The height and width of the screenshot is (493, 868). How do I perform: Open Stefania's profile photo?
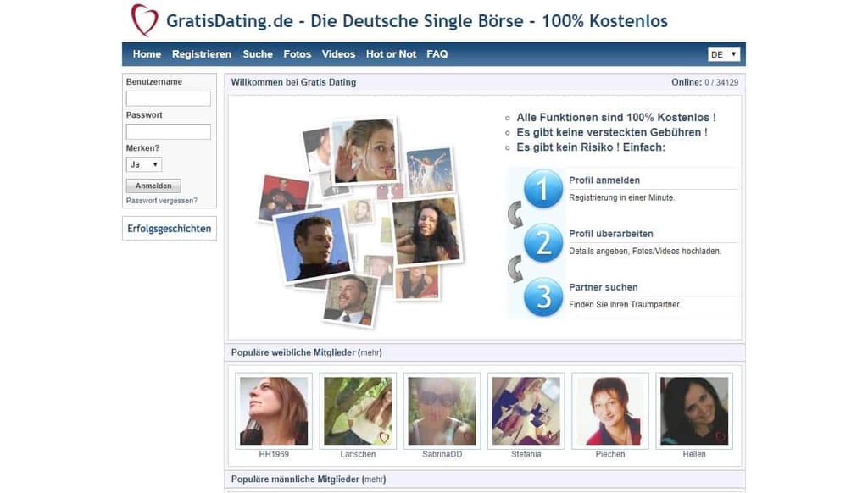[526, 411]
